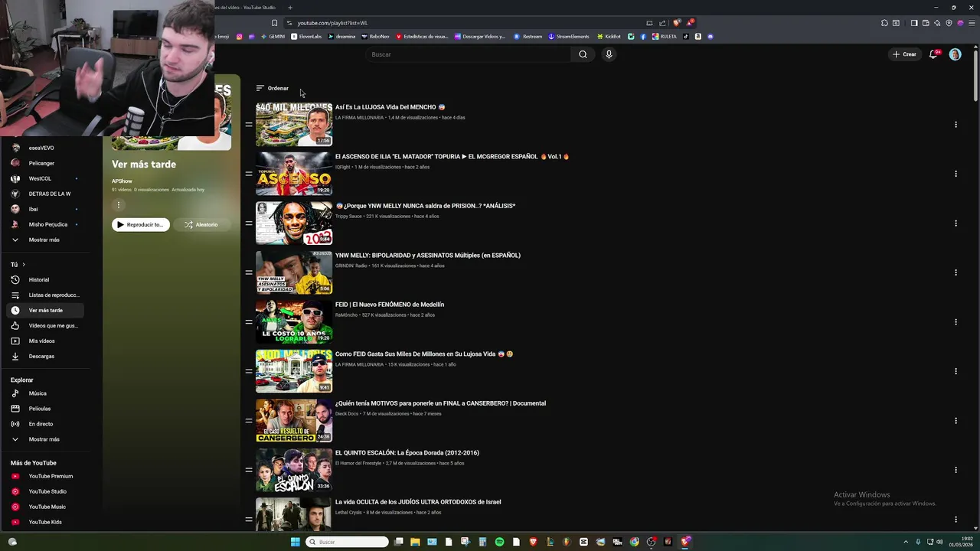Image resolution: width=980 pixels, height=551 pixels.
Task: Open the EL QUINTO ESCALÓN thumbnail
Action: point(294,470)
